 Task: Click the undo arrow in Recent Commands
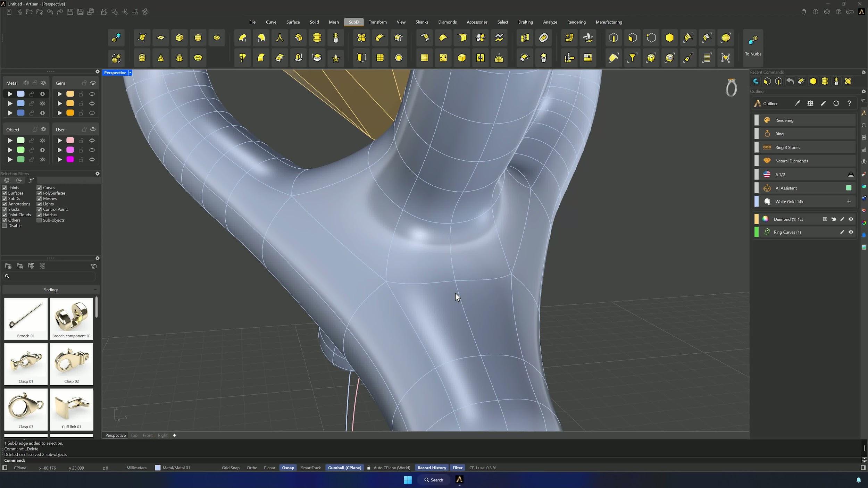(790, 81)
